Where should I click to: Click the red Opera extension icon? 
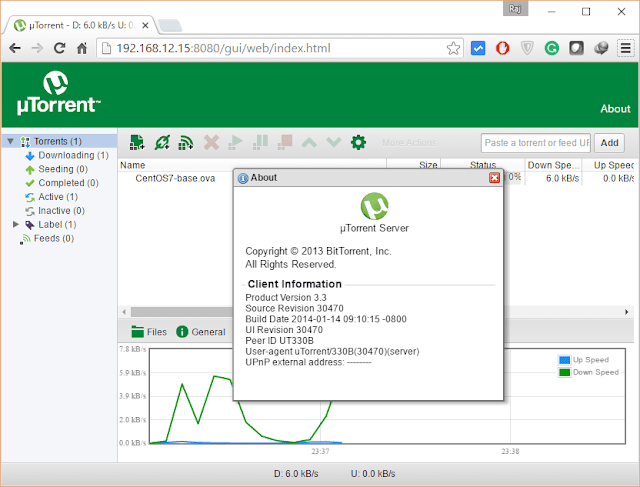(502, 48)
